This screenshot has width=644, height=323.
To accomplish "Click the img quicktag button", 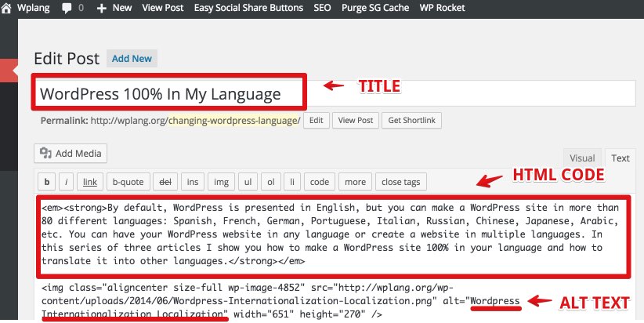I will 221,182.
